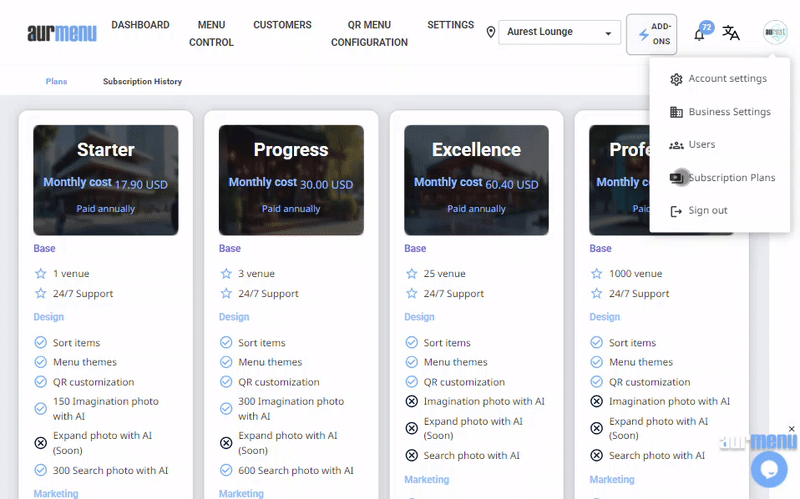Image resolution: width=800 pixels, height=499 pixels.
Task: Click Sign out in the menu
Action: (x=708, y=211)
